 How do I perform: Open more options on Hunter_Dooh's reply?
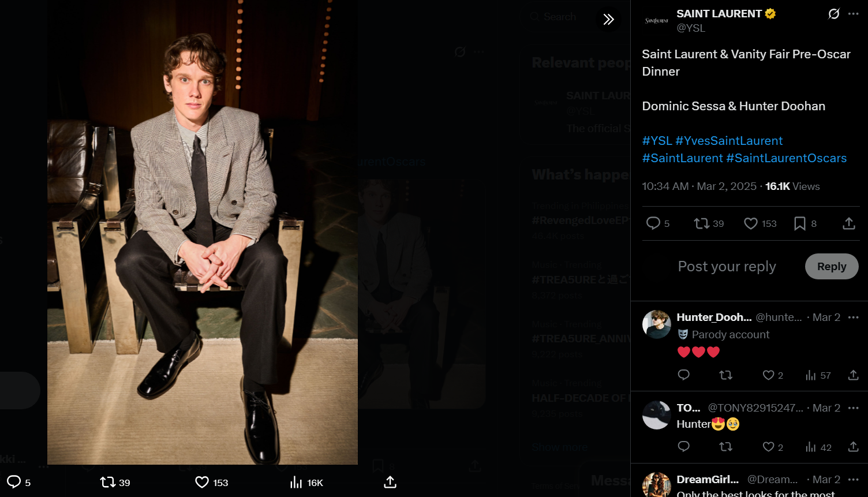(x=854, y=317)
